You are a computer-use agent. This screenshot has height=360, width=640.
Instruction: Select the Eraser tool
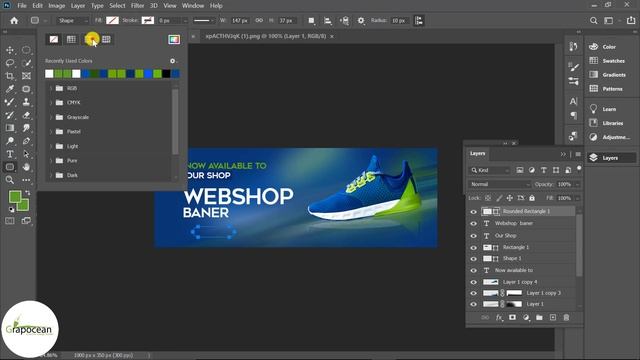point(26,115)
